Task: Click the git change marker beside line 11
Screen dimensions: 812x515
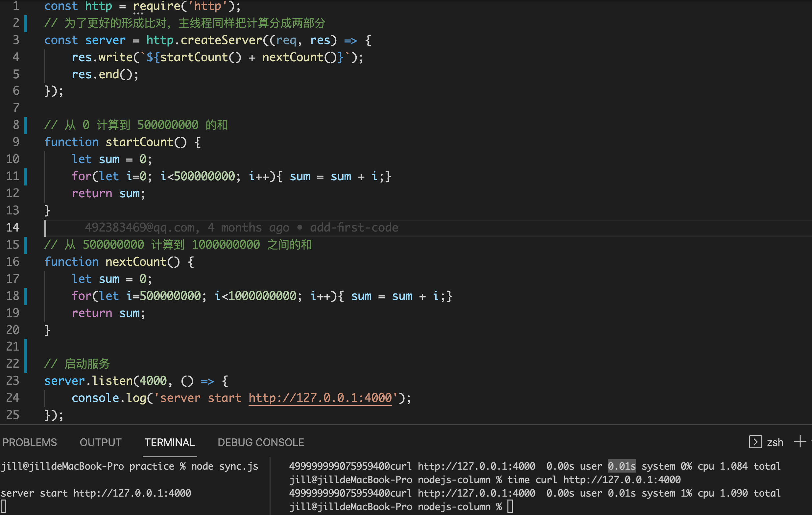Action: (26, 176)
